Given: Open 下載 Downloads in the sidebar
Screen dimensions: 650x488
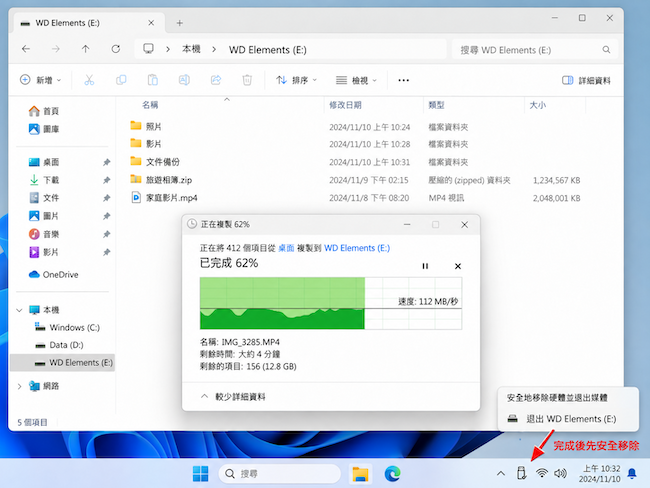Looking at the screenshot, I should [x=44, y=180].
